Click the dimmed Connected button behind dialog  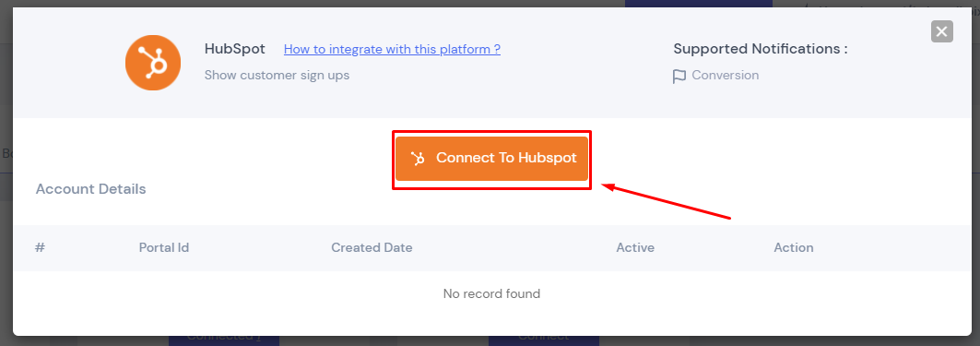[224, 340]
